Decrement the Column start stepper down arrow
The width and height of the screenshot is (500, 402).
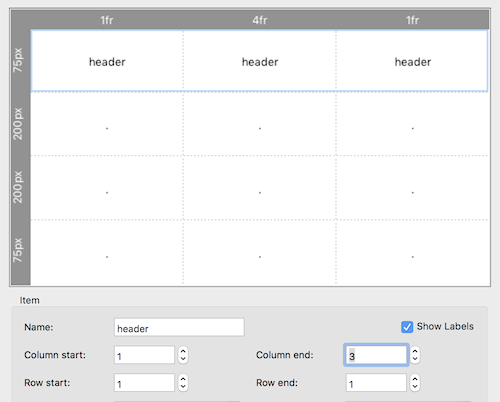pos(183,359)
